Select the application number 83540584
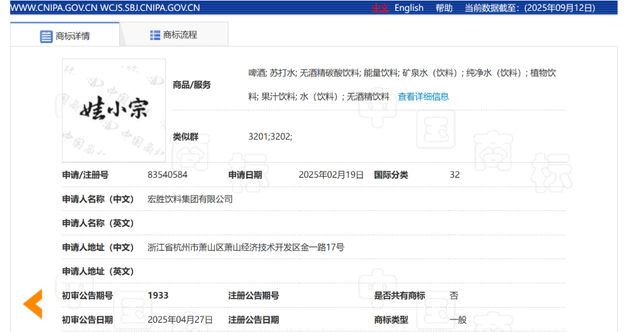The width and height of the screenshot is (644, 332). click(168, 175)
